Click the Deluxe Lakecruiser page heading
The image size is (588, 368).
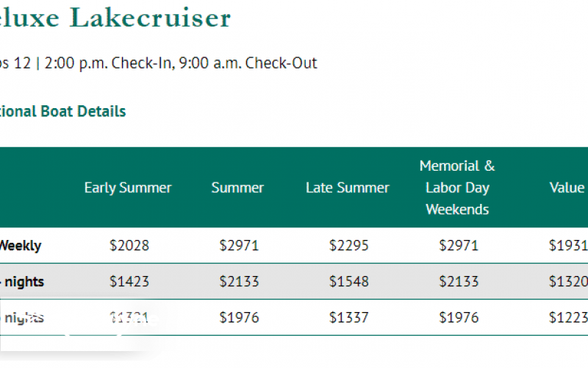click(x=114, y=18)
